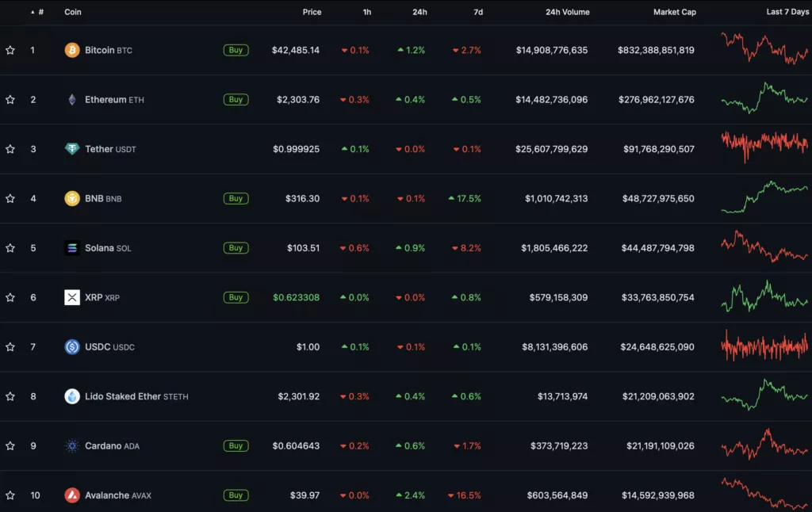The width and height of the screenshot is (812, 512).
Task: Click the Bitcoin coin logo
Action: click(72, 50)
